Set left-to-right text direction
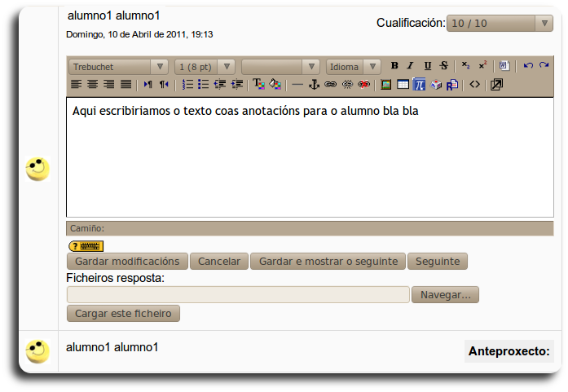Image resolution: width=568 pixels, height=392 pixels. click(148, 85)
